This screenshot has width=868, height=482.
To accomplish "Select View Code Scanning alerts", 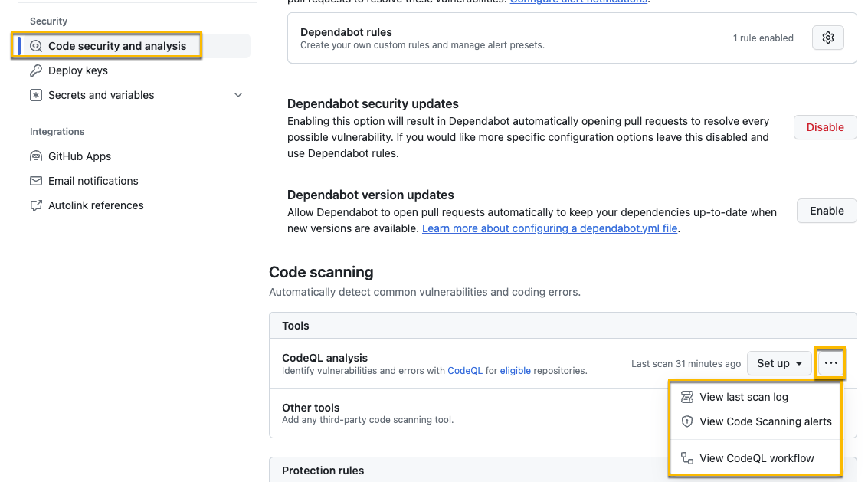I will 765,421.
